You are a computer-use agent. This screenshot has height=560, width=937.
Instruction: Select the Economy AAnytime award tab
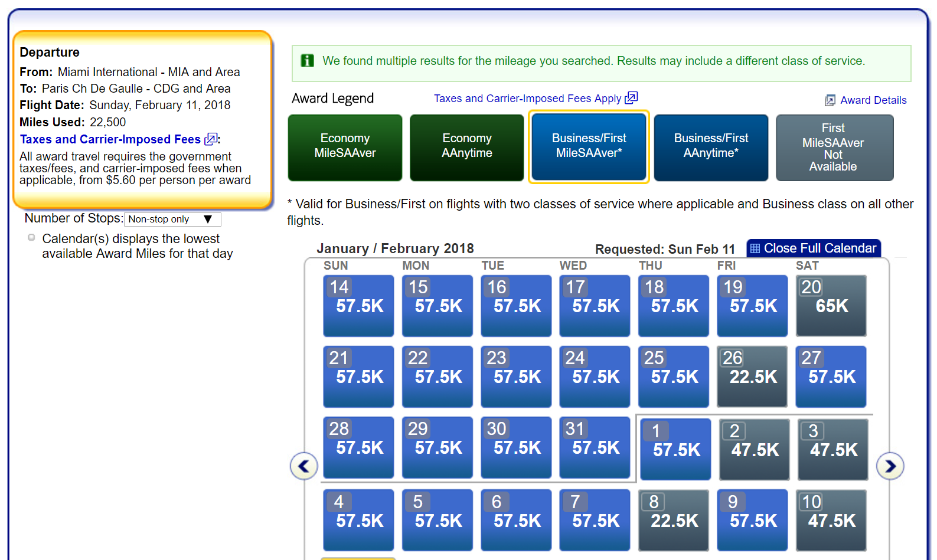[466, 148]
